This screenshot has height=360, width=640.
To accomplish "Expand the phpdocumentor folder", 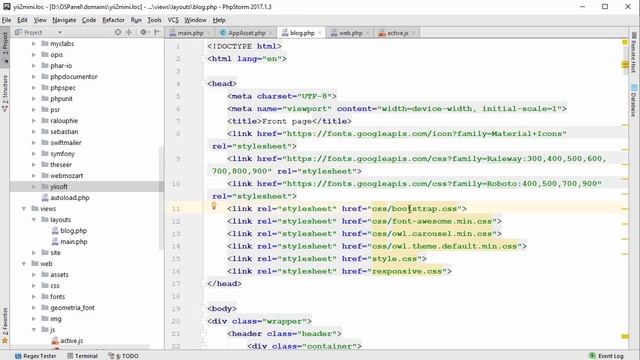I will (x=34, y=76).
